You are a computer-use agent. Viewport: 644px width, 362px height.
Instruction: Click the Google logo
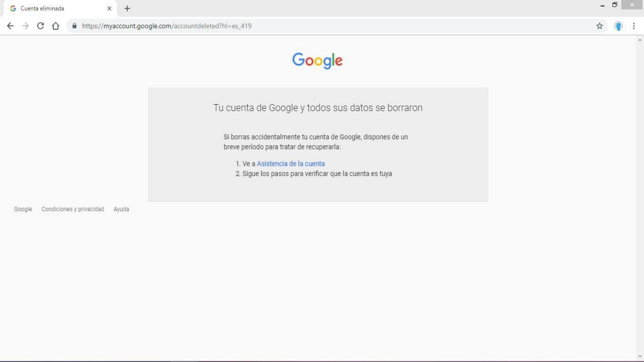(317, 60)
